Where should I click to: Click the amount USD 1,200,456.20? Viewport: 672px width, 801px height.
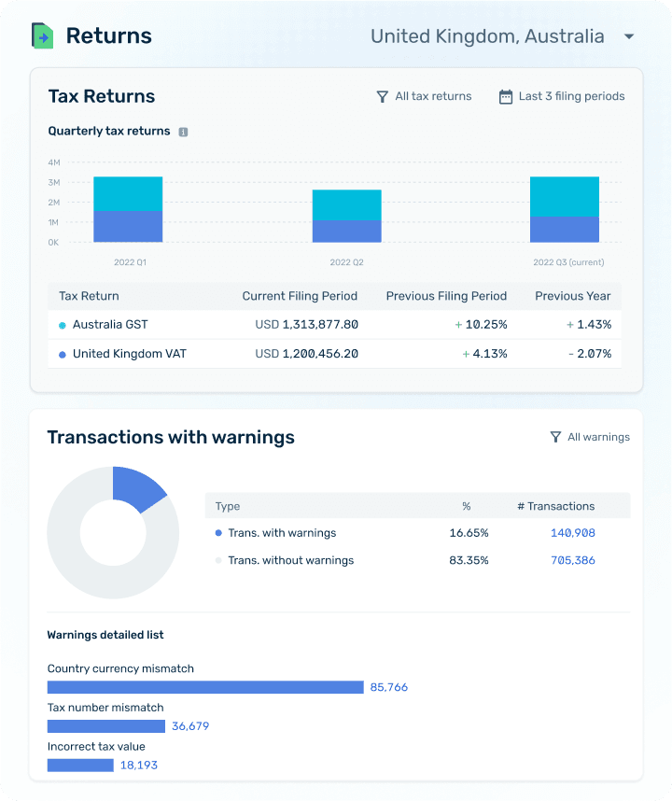306,354
